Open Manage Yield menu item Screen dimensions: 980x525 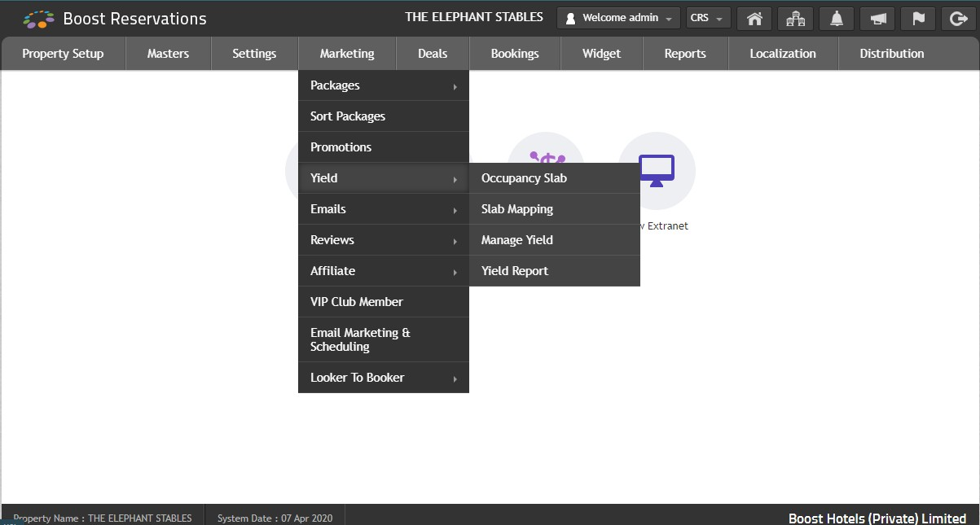554,240
